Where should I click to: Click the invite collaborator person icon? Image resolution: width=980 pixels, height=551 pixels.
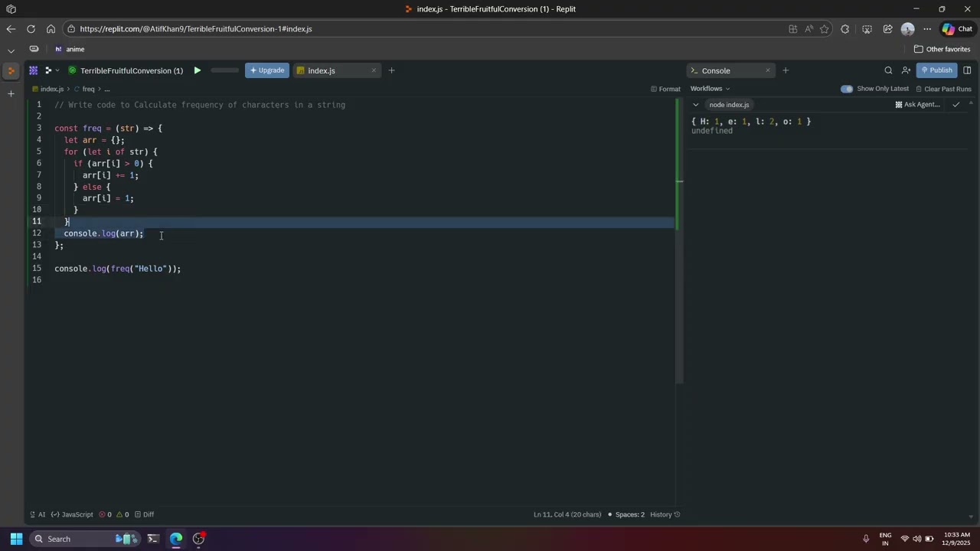pyautogui.click(x=906, y=70)
